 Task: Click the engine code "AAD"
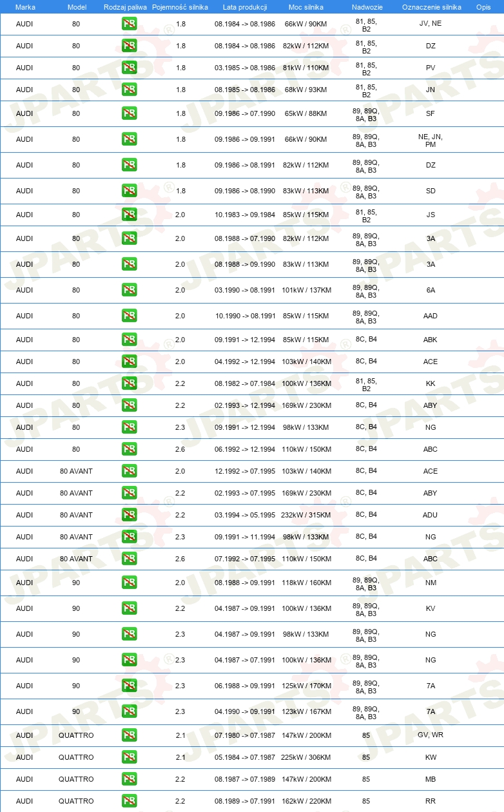click(x=431, y=316)
